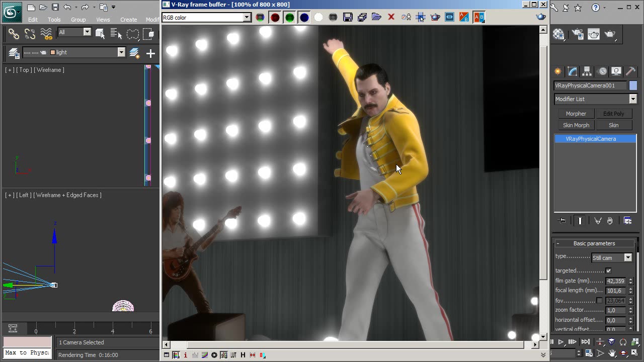Image resolution: width=644 pixels, height=362 pixels.
Task: Toggle the red channel view
Action: pos(275,18)
